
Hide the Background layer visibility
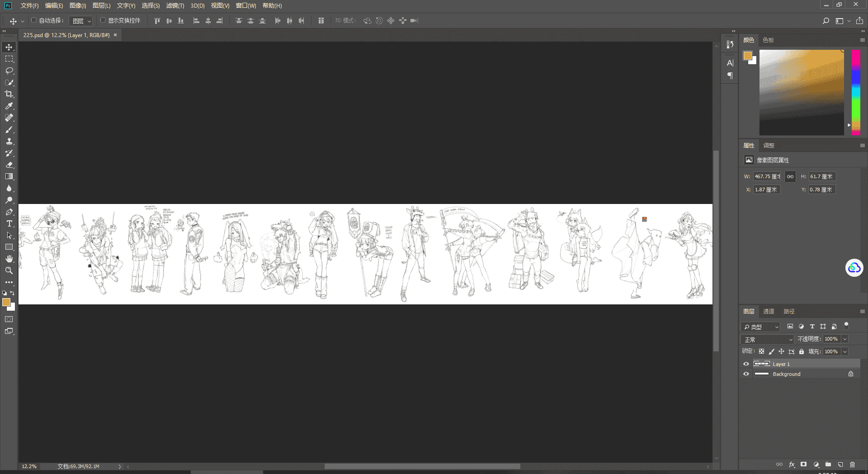(x=746, y=374)
